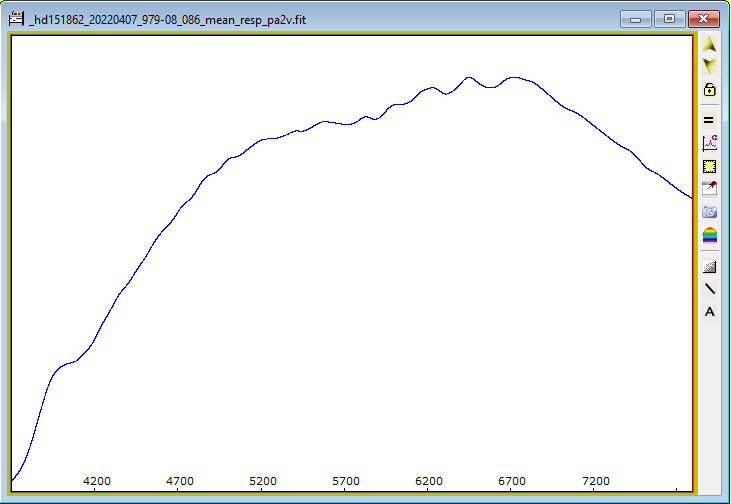Click the equals sign toolbar icon
The height and width of the screenshot is (504, 731).
[710, 120]
